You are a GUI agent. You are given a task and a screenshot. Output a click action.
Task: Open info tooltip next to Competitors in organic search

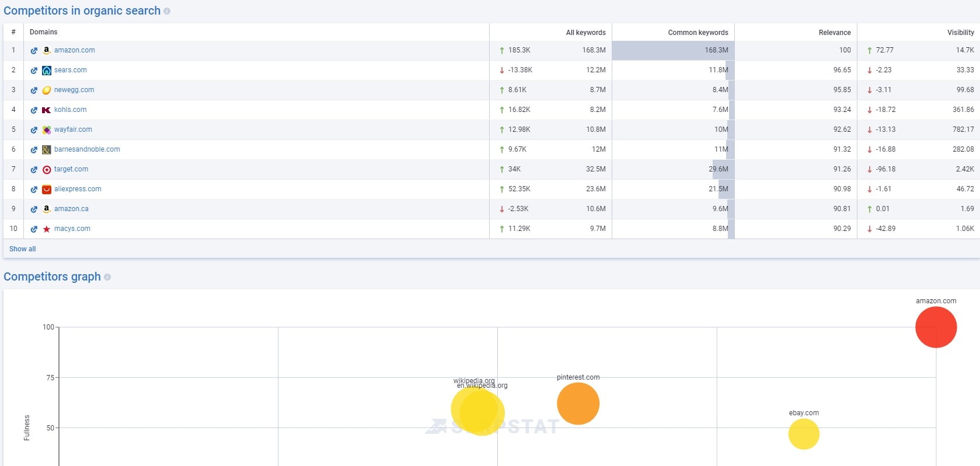pos(167,11)
